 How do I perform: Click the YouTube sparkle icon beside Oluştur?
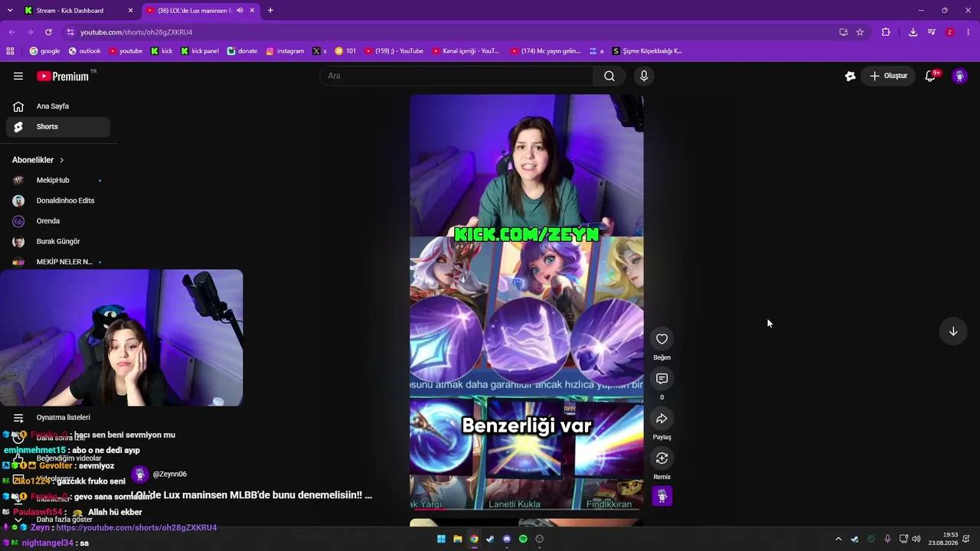click(x=850, y=76)
